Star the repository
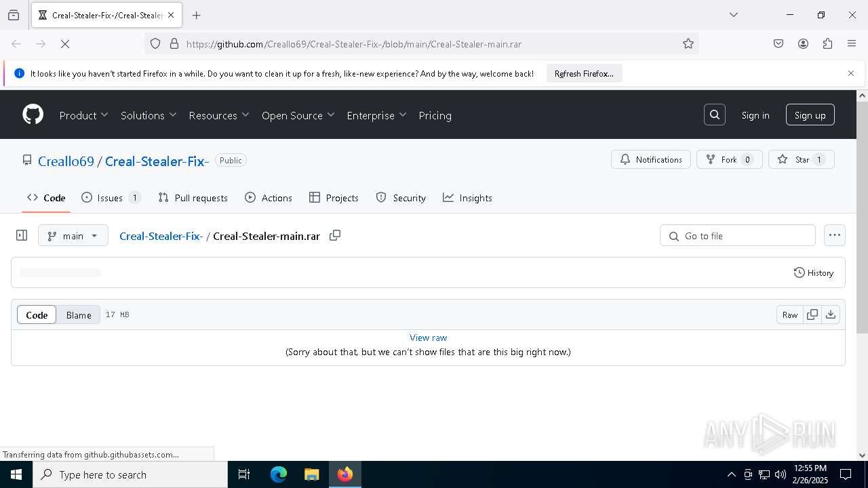Image resolution: width=868 pixels, height=488 pixels. click(801, 159)
